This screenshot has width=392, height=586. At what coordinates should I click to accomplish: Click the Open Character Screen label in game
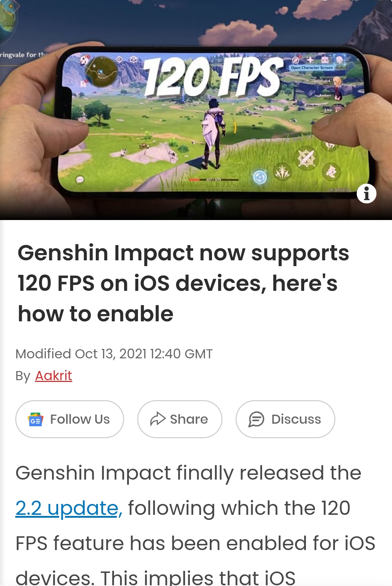click(x=312, y=68)
